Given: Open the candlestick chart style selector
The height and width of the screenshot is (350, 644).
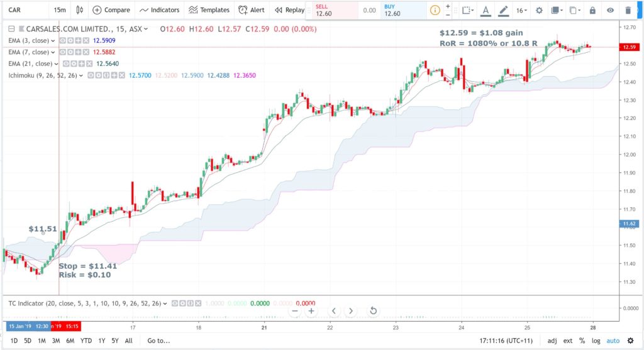Looking at the screenshot, I should (80, 10).
